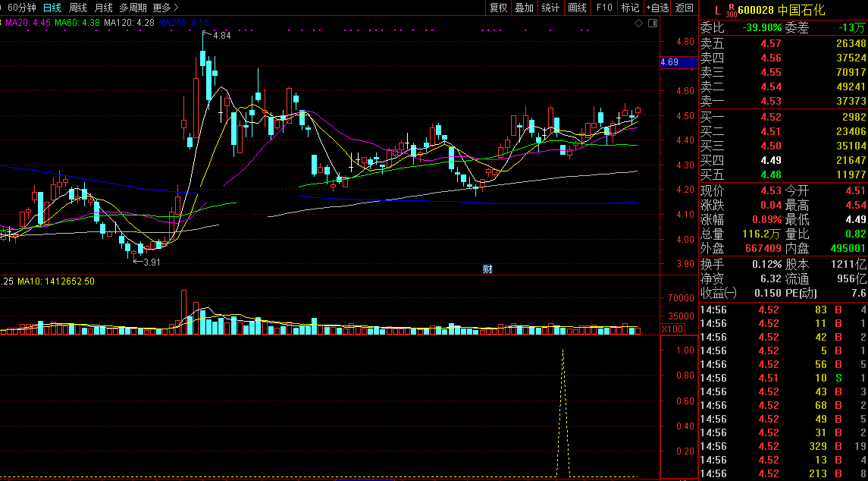Click the 换手 value 0.12%
The height and width of the screenshot is (481, 868).
pos(766,264)
